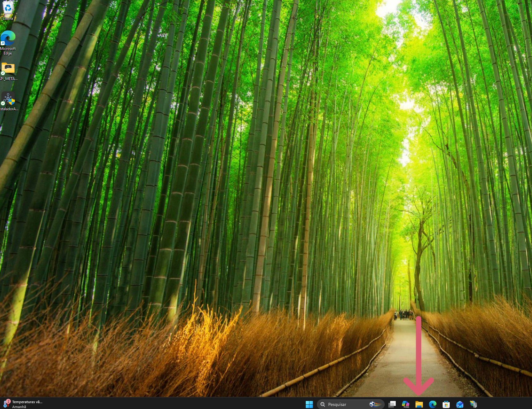Select the API_META folder on the desktop
Screen dimensions: 532x409
click(x=8, y=71)
